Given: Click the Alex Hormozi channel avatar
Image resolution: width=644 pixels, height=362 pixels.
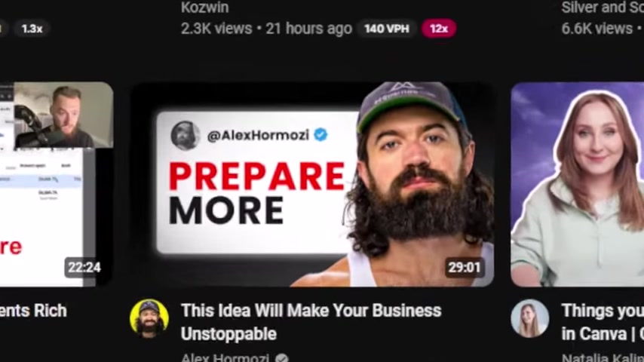Looking at the screenshot, I should click(x=149, y=318).
